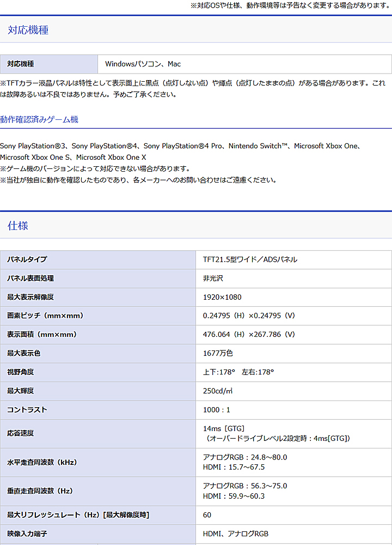Select the 最大表示解像度 row label

pos(98,297)
